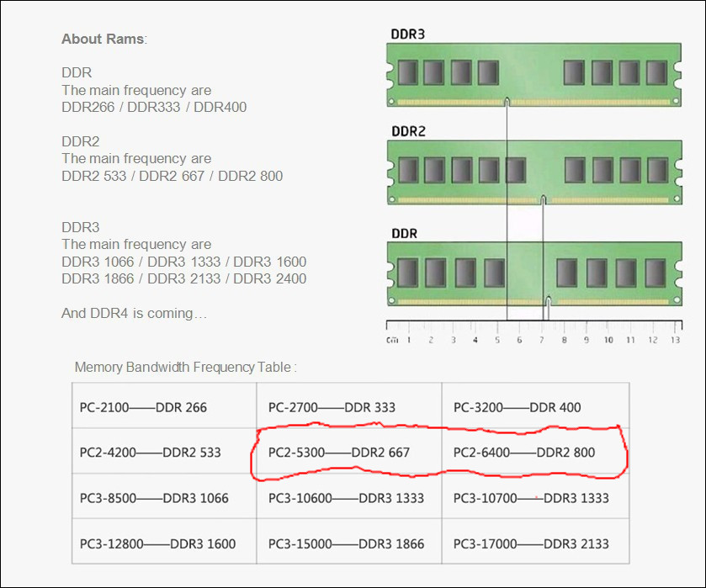
Task: Click the 'DDR' heading in the left text
Action: 77,72
